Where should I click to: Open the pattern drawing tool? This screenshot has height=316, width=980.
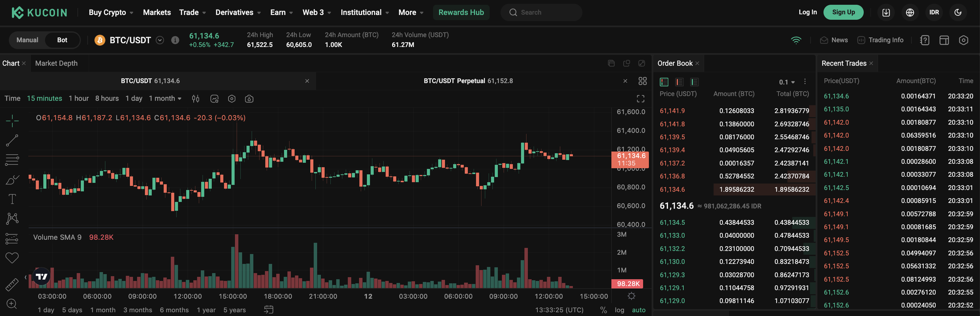tap(12, 218)
